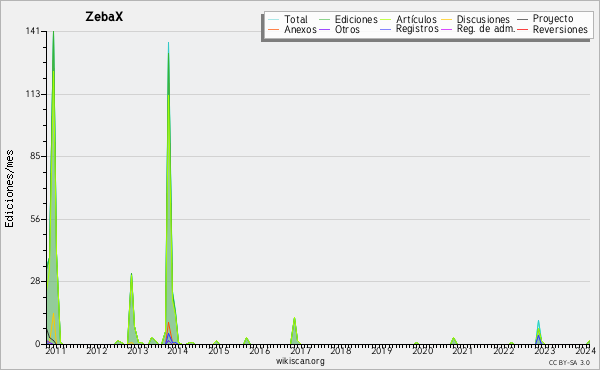Image resolution: width=600 pixels, height=370 pixels.
Task: Click the red Reversiones legend line swatch
Action: point(522,29)
